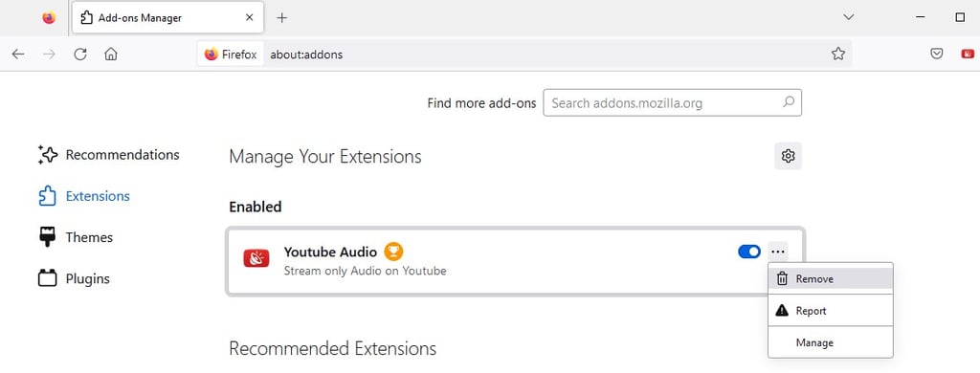
Task: Click the 'Enabled' section heading
Action: click(255, 207)
